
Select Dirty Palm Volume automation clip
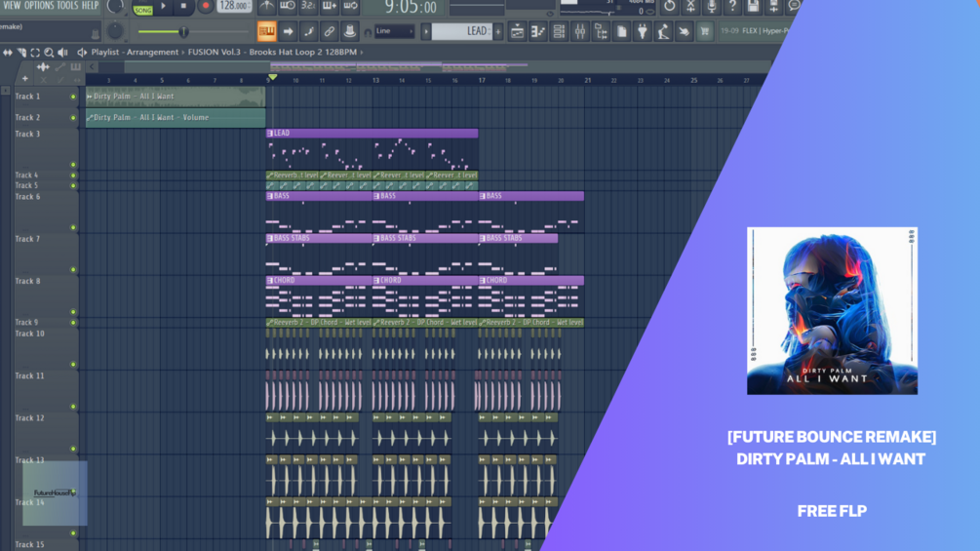(x=176, y=117)
